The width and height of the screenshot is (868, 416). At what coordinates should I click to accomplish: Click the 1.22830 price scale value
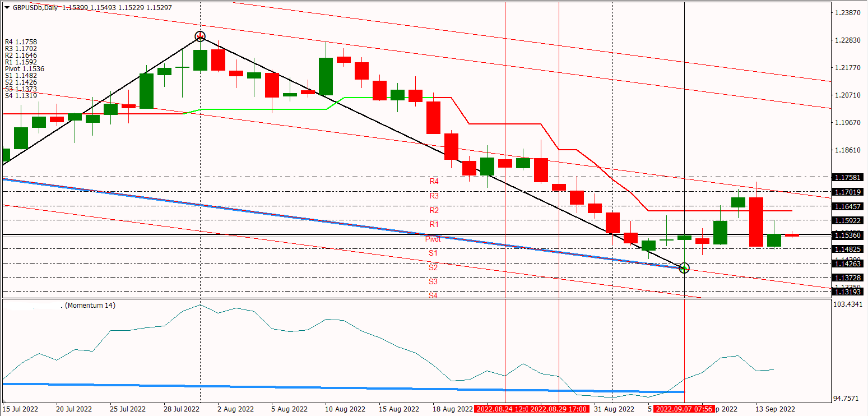[x=848, y=40]
